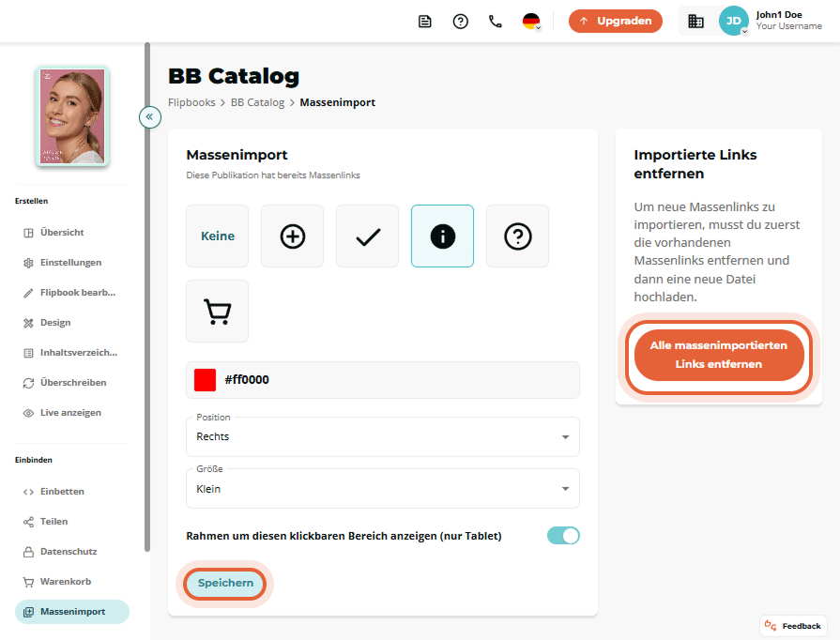Open the help question mark in header
This screenshot has height=640, width=840.
460,22
